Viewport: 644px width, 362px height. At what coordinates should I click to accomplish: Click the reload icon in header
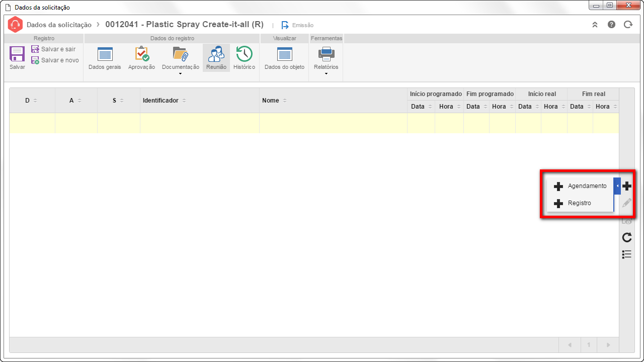click(x=628, y=24)
